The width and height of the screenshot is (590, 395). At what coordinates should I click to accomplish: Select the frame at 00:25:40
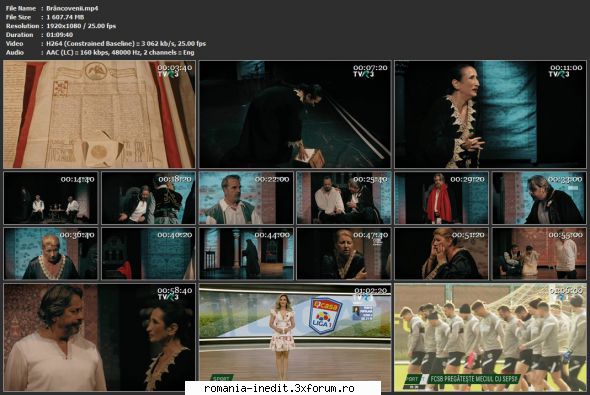click(x=344, y=198)
